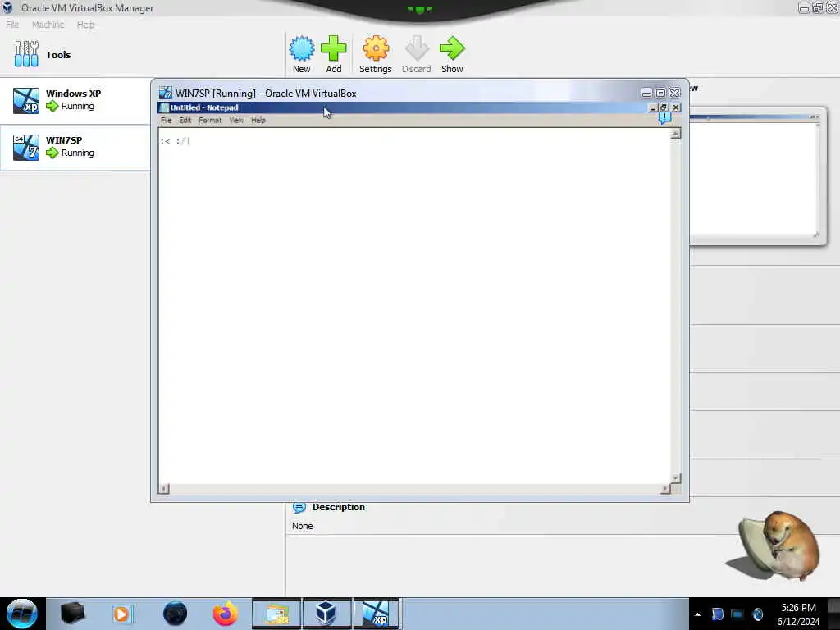Click the dark round globe taskbar icon
Viewport: 840px width, 630px height.
[176, 614]
